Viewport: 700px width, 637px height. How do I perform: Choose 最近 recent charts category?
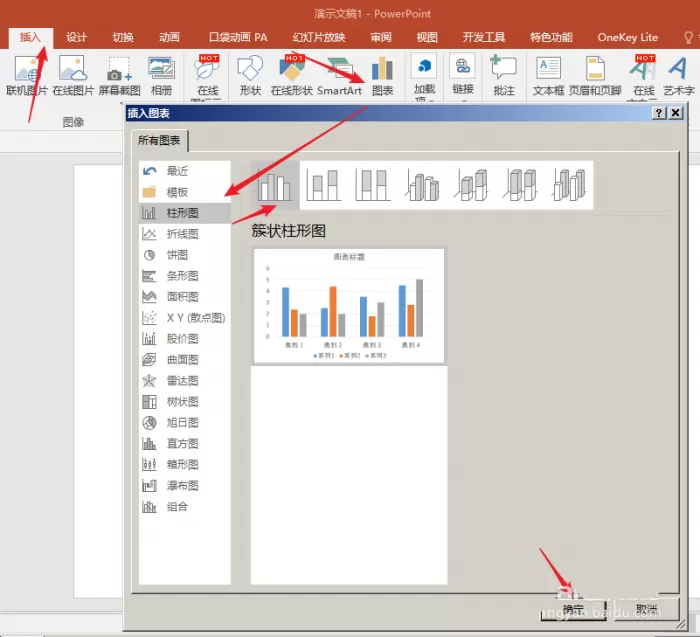[185, 171]
